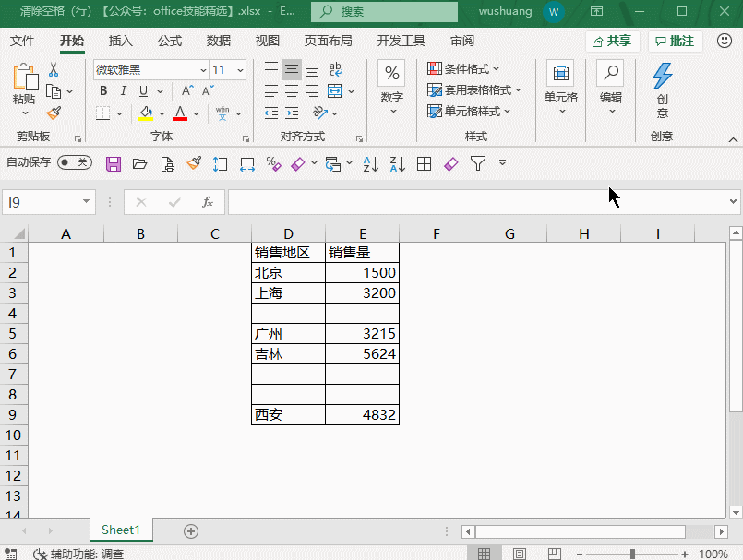Click the 共享 share button
This screenshot has height=560, width=743.
(x=613, y=42)
